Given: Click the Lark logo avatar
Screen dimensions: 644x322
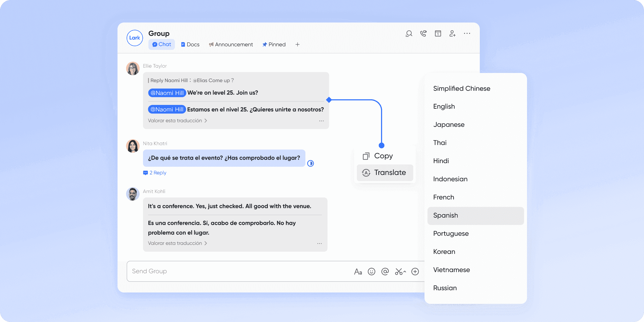Looking at the screenshot, I should [x=134, y=38].
